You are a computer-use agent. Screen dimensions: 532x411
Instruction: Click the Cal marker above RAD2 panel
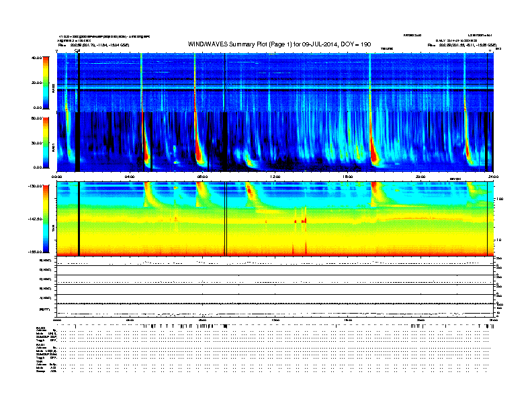77,50
